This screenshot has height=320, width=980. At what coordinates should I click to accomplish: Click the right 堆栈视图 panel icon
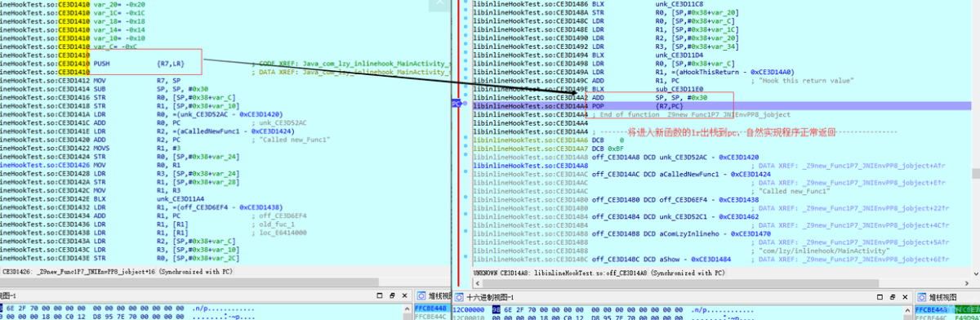pos(921,296)
